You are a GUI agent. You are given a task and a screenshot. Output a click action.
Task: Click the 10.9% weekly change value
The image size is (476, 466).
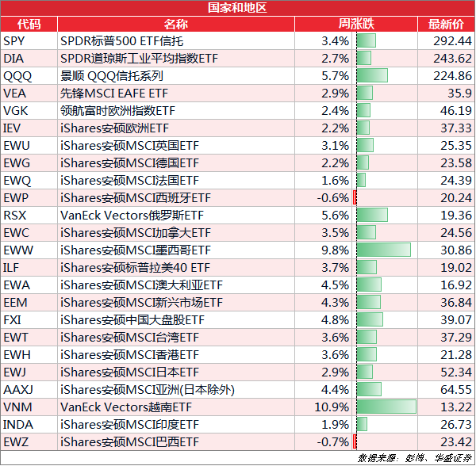(332, 407)
